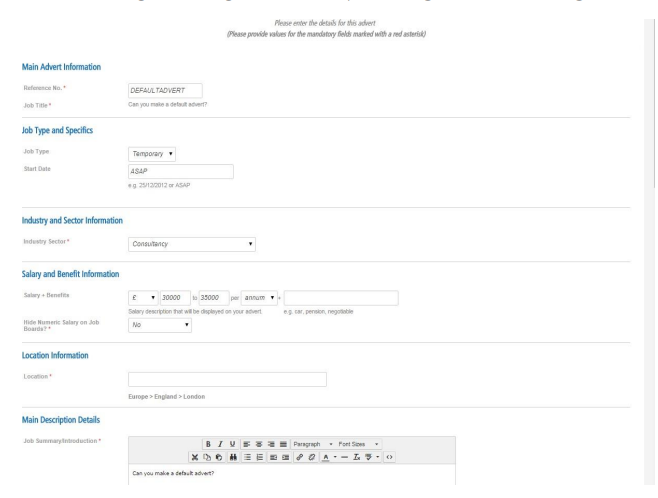This screenshot has height=498, width=658.
Task: Click the 'Salary and Benefit Information' heading
Action: pyautogui.click(x=70, y=274)
